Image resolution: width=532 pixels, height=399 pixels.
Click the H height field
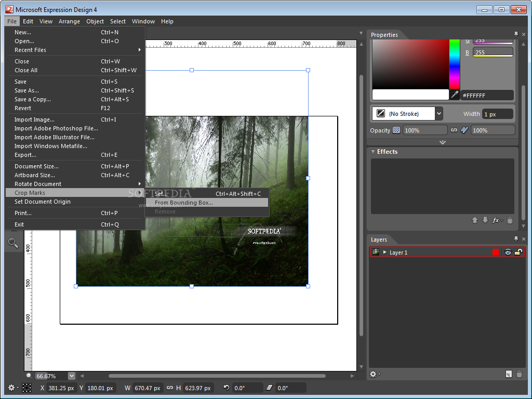tap(198, 388)
